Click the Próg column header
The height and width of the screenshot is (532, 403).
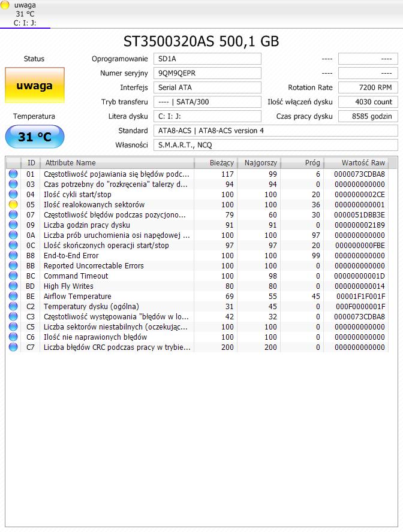coord(302,163)
